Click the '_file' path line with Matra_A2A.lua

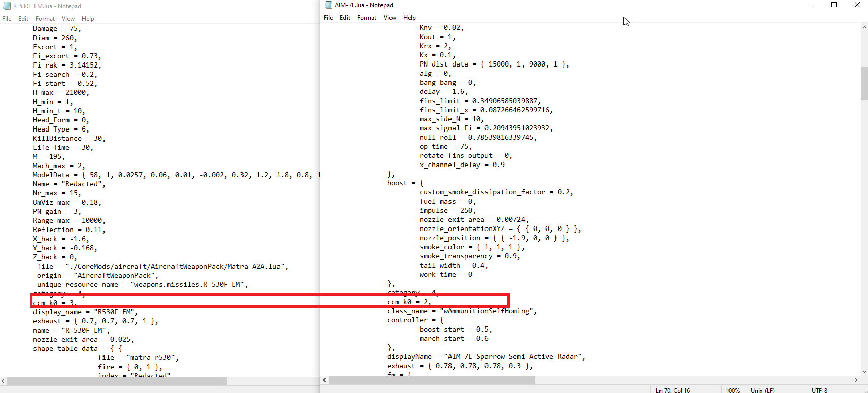pyautogui.click(x=161, y=267)
